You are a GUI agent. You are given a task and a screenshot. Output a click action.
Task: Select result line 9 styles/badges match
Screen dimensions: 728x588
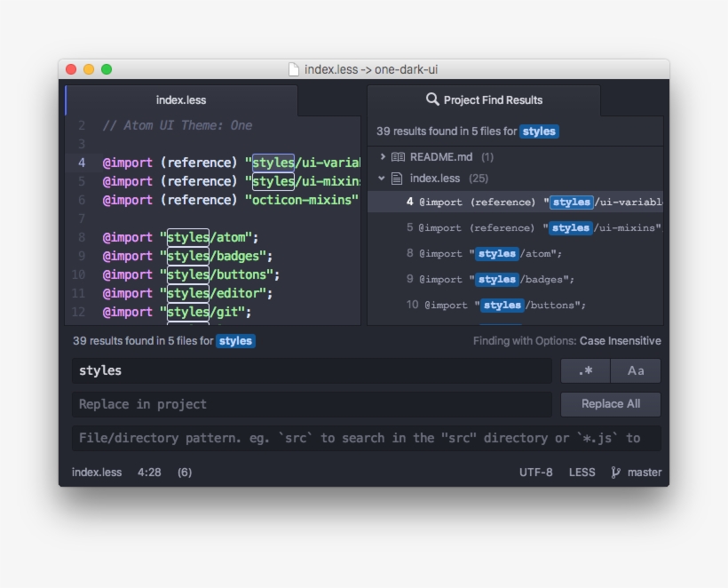click(x=515, y=279)
